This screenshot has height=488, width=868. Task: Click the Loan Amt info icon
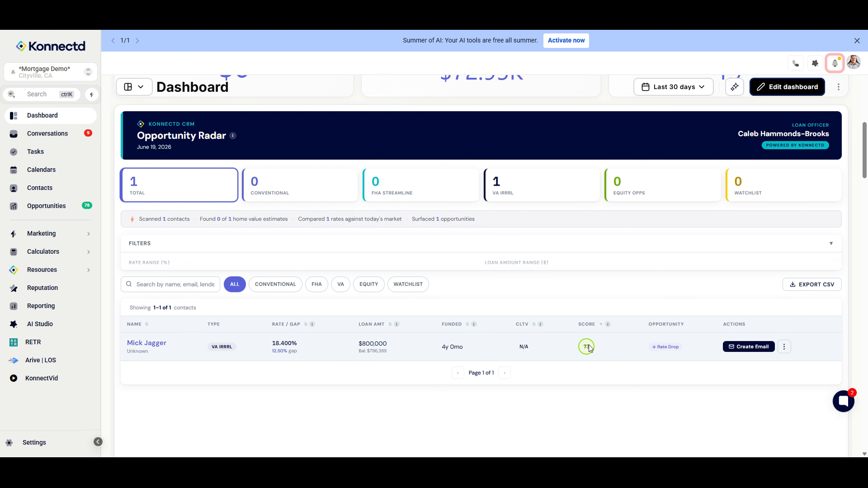(x=396, y=324)
